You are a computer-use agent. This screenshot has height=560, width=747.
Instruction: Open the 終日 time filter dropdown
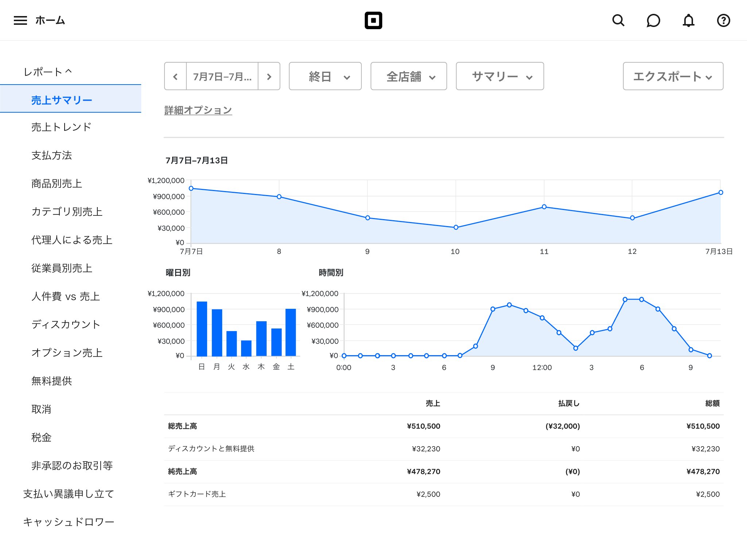[x=325, y=76]
